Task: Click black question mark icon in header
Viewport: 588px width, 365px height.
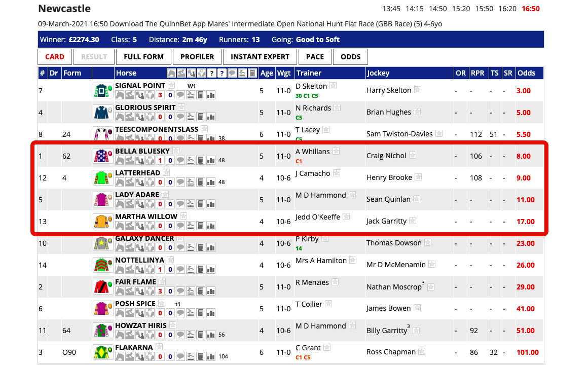Action: (212, 73)
